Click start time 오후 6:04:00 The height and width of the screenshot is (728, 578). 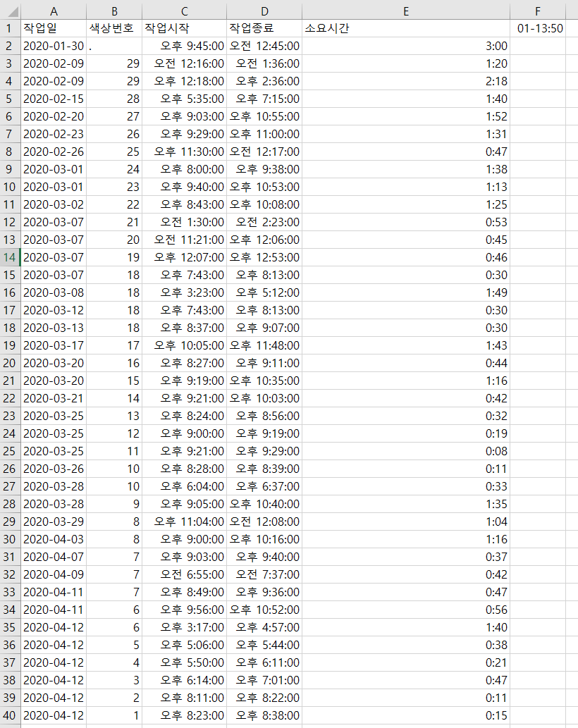click(x=184, y=486)
